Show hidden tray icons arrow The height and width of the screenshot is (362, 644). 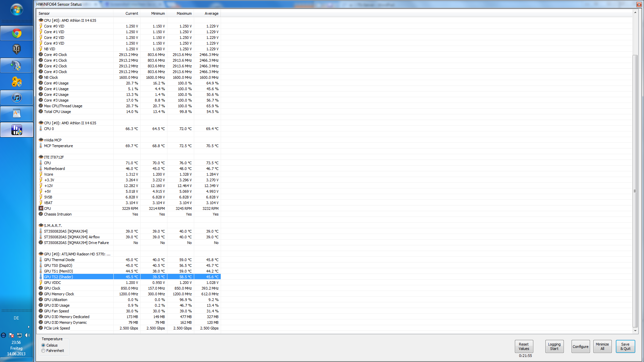pos(29,327)
